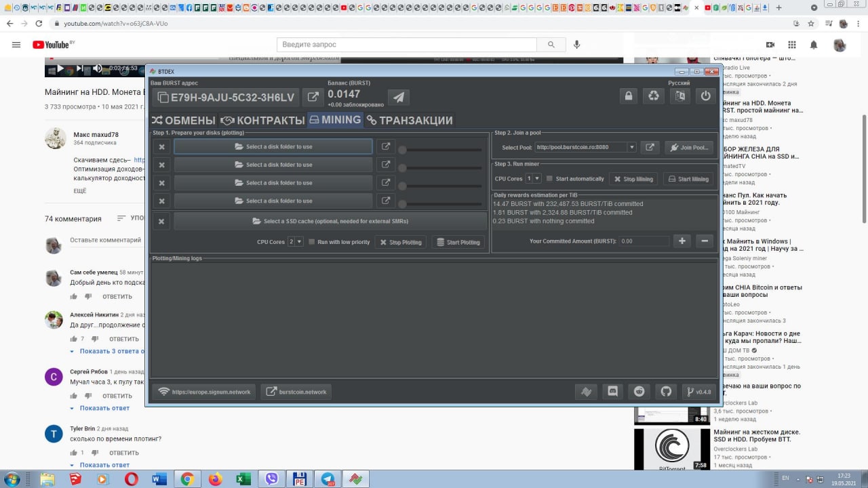
Task: Click europe.signum.network node button
Action: 204,392
